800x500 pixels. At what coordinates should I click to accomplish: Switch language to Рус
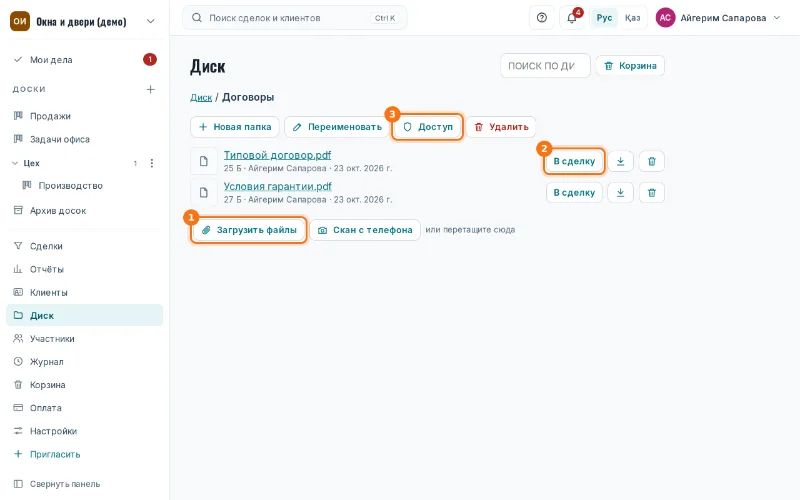[604, 18]
